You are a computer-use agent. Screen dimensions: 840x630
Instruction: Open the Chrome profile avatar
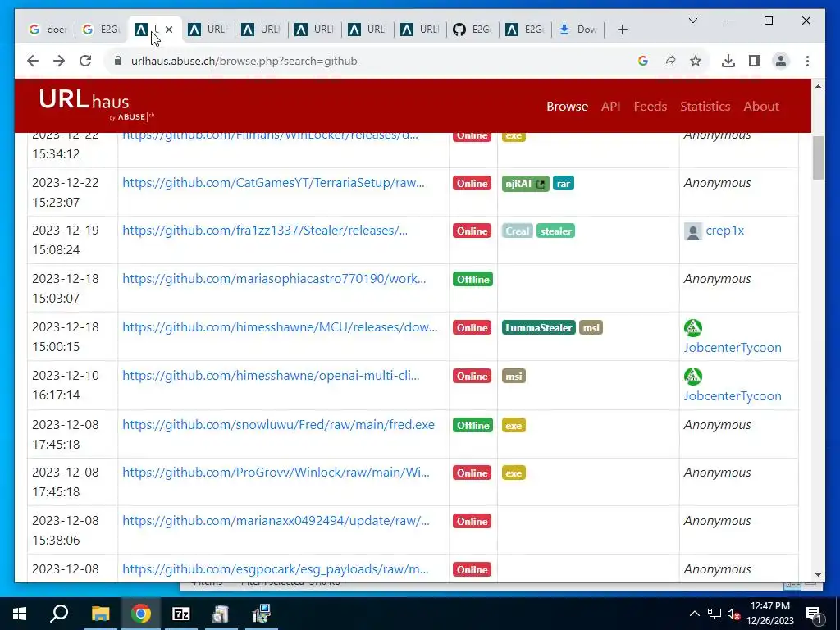coord(781,61)
